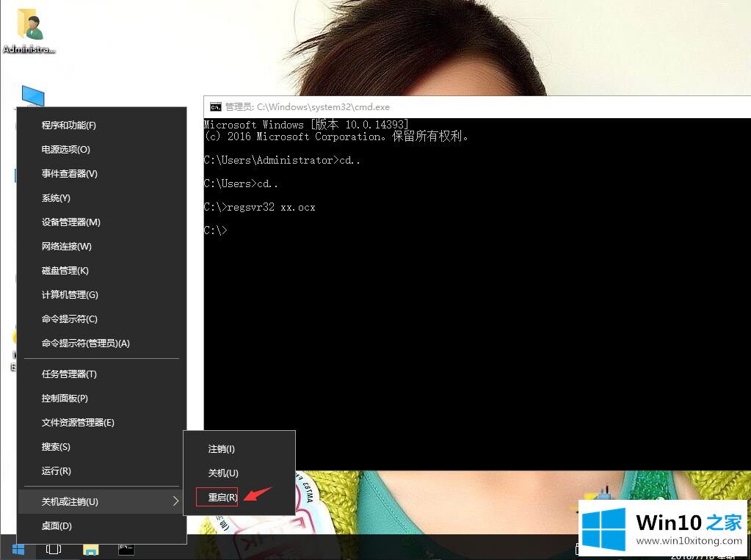This screenshot has width=751, height=560.
Task: Open 控制面板(P)
Action: coord(101,398)
